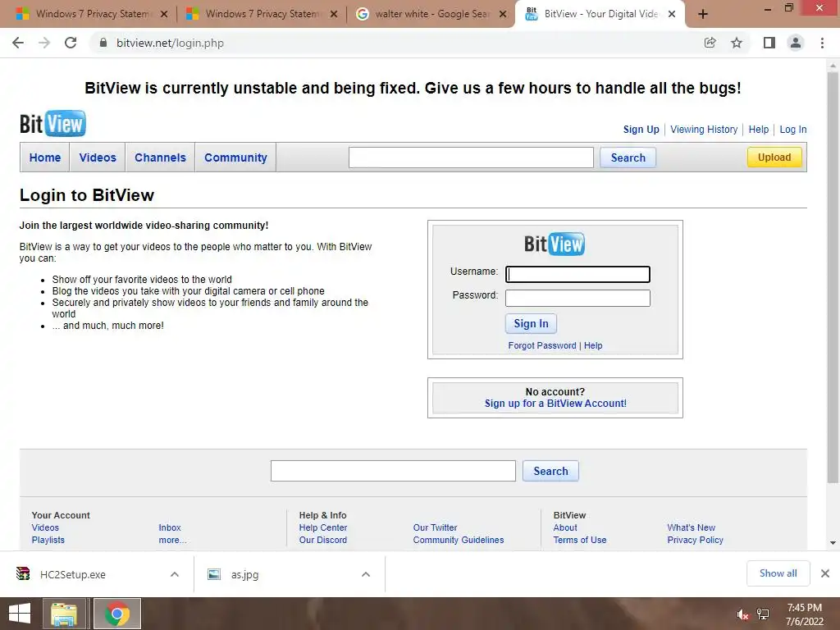The width and height of the screenshot is (840, 630).
Task: Click the muted volume tray icon
Action: pos(742,614)
